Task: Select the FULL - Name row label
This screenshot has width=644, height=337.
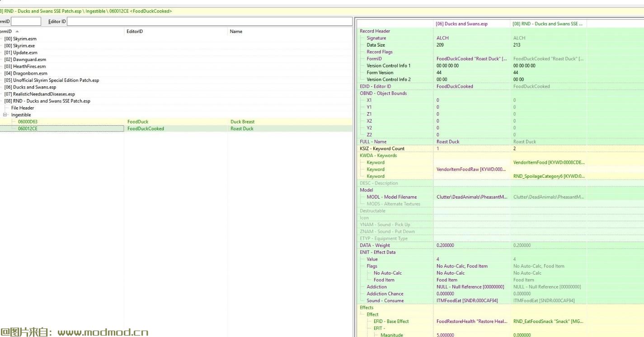Action: click(373, 142)
